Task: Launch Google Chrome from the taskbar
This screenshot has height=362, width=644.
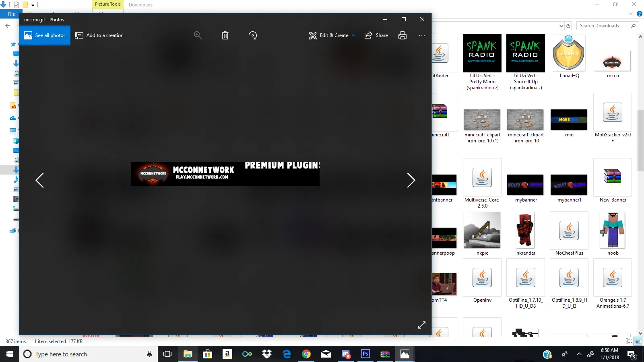Action: [306, 354]
